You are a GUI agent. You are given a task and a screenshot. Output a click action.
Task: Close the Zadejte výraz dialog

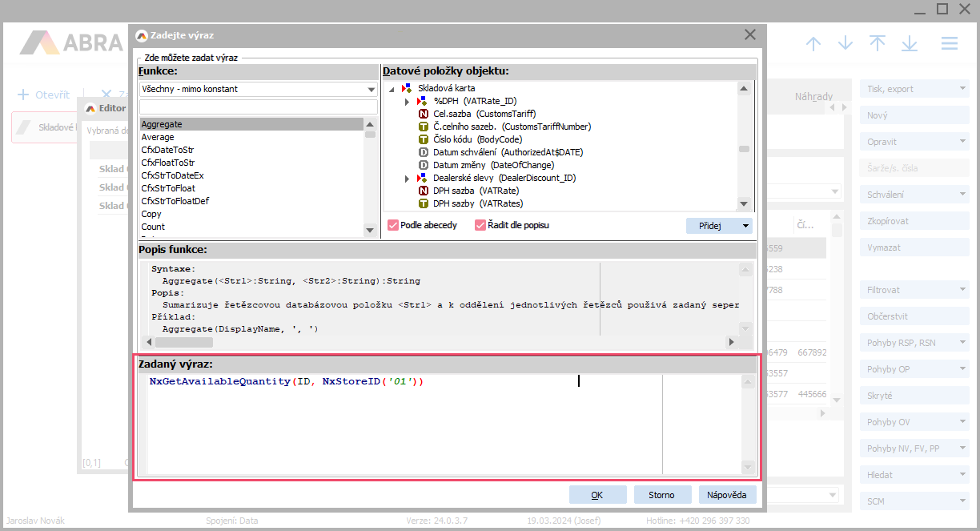750,34
